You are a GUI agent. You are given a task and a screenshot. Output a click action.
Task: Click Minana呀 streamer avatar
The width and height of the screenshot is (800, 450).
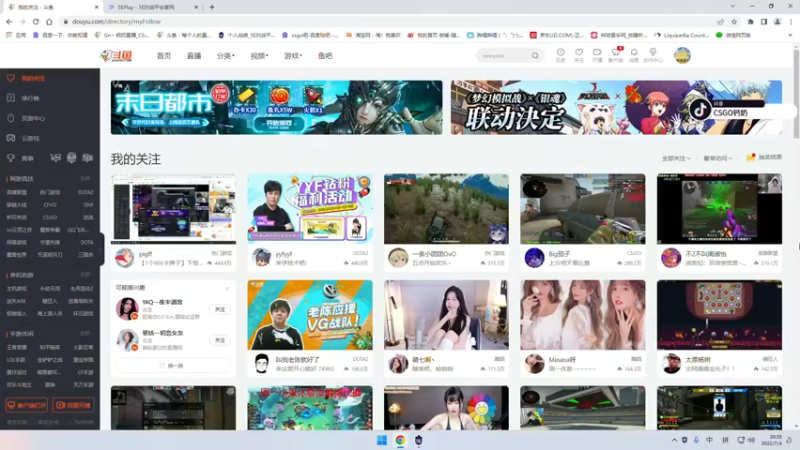(534, 364)
